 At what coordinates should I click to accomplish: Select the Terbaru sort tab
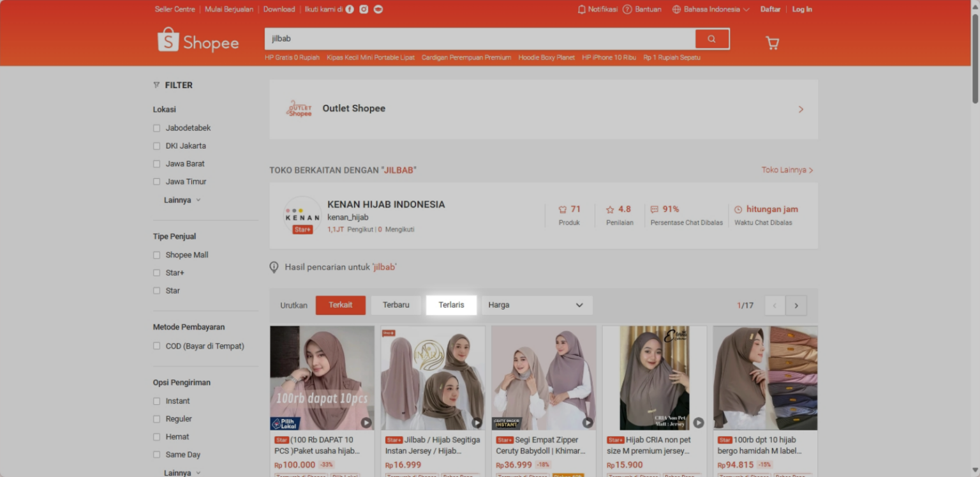396,305
